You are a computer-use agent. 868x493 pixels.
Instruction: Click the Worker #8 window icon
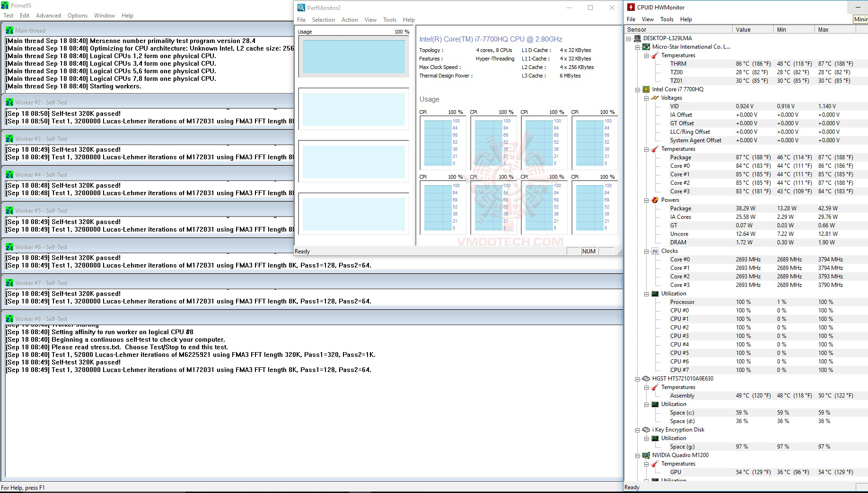tap(9, 319)
